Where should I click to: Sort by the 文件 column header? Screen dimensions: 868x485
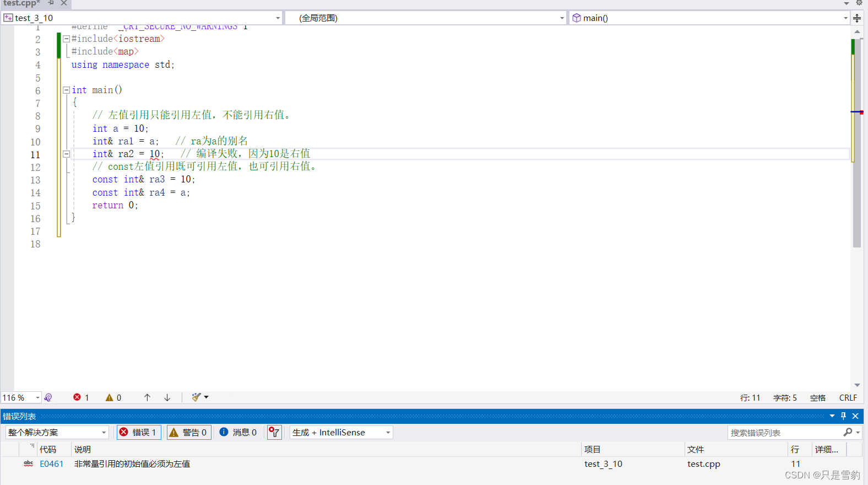[x=736, y=450]
